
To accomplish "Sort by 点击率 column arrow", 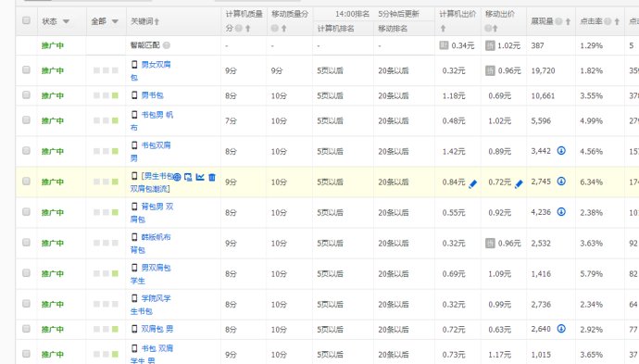I will [x=617, y=21].
